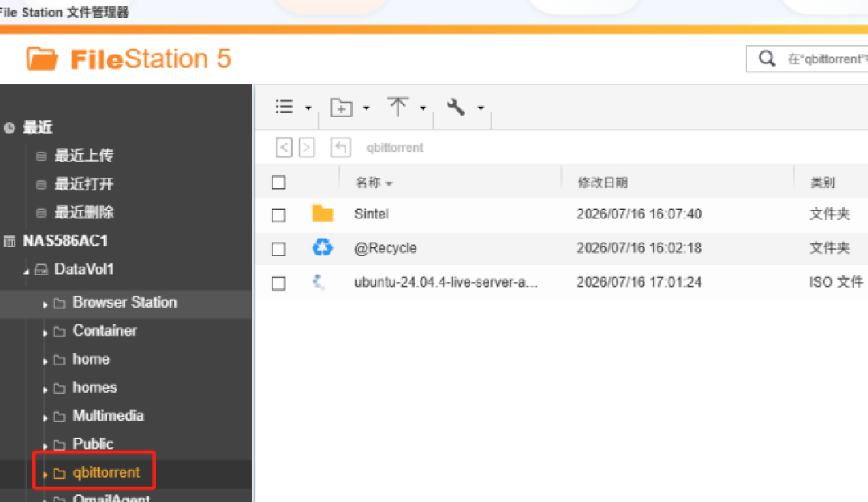868x502 pixels.
Task: Expand the home folder tree arrow
Action: pos(45,361)
